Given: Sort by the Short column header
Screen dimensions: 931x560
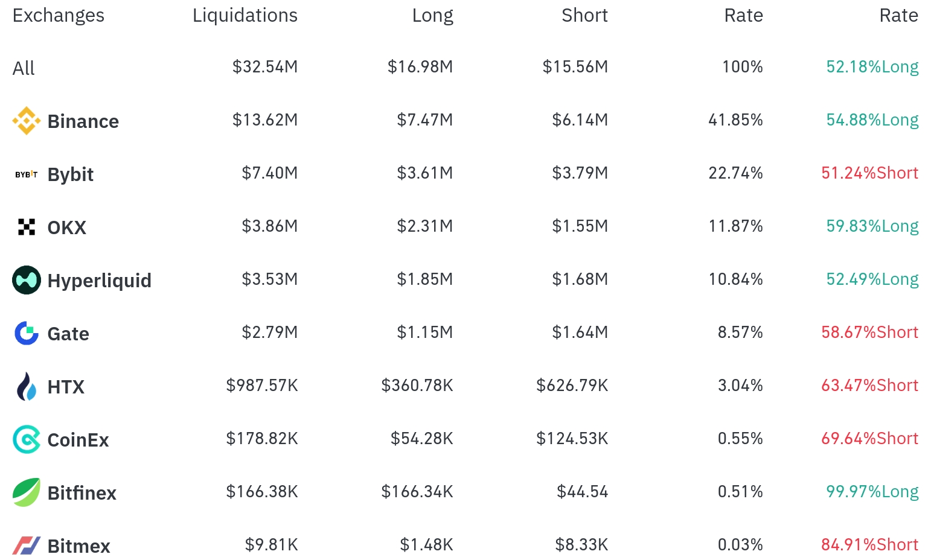Looking at the screenshot, I should click(584, 15).
